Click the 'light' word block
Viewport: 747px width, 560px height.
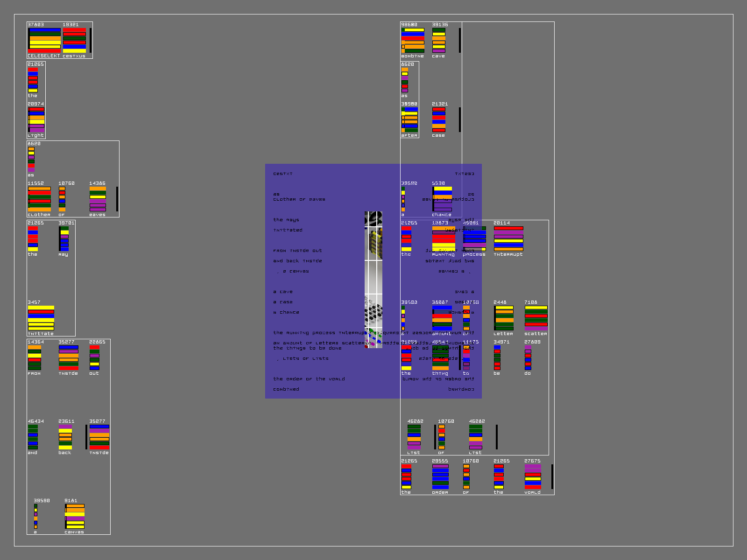coord(36,120)
